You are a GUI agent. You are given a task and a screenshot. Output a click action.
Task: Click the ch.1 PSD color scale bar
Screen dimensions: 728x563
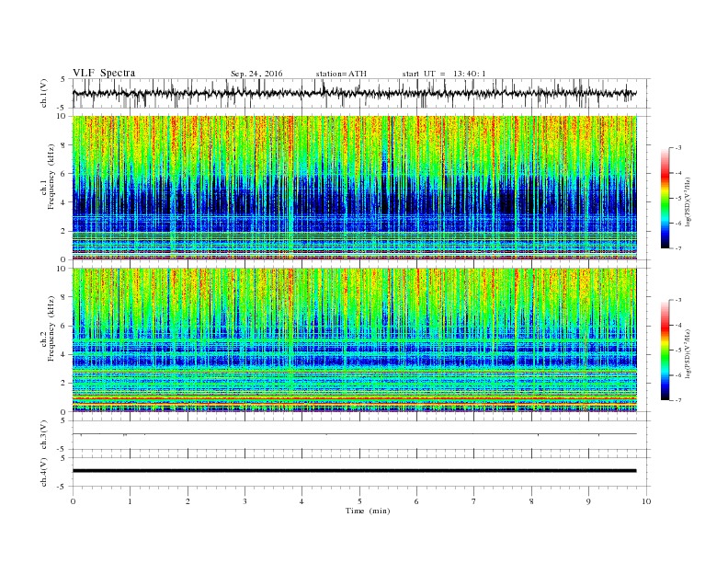pos(665,199)
